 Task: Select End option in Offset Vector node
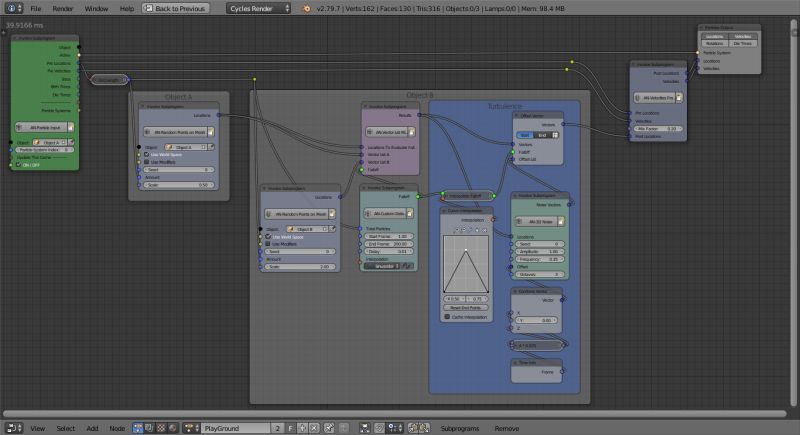pos(542,135)
